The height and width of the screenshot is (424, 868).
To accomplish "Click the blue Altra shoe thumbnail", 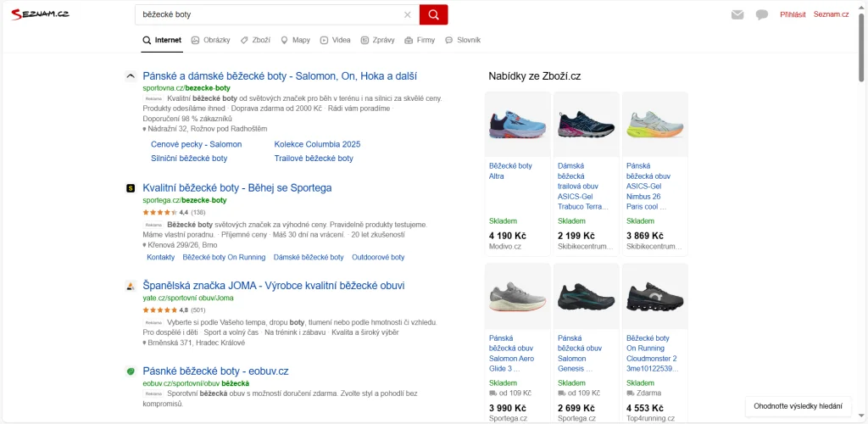I will [x=518, y=125].
